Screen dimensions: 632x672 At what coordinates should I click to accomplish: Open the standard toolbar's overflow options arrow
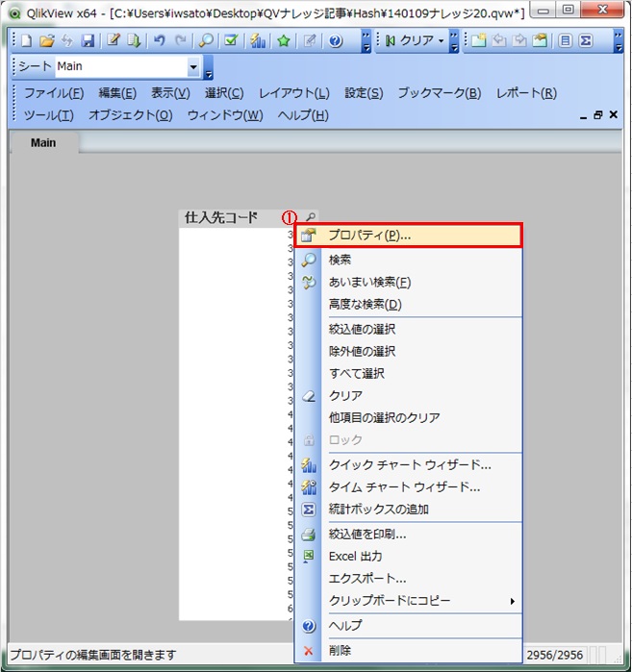[366, 41]
